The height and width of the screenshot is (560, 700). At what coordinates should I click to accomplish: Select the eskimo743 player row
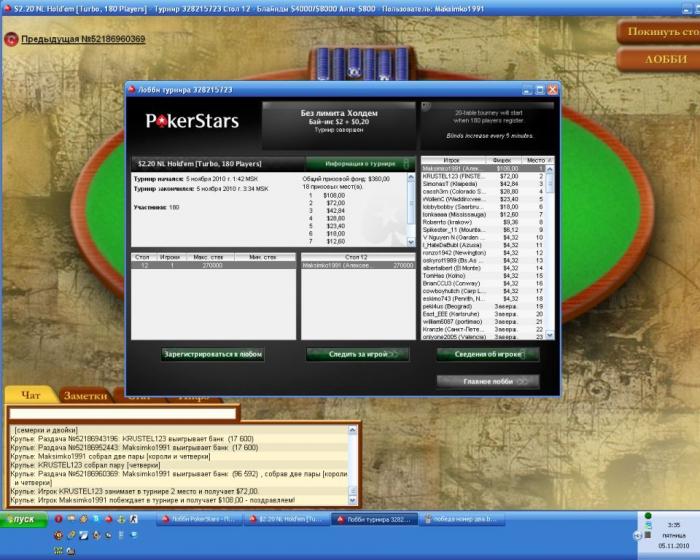click(x=483, y=299)
